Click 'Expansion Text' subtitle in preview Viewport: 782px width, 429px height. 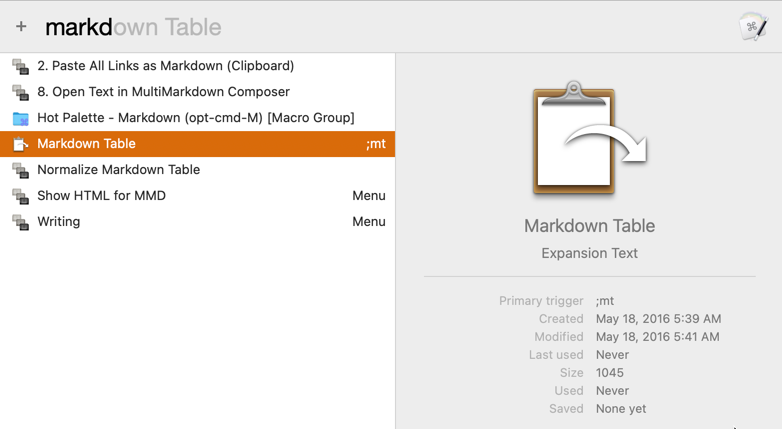pyautogui.click(x=589, y=253)
